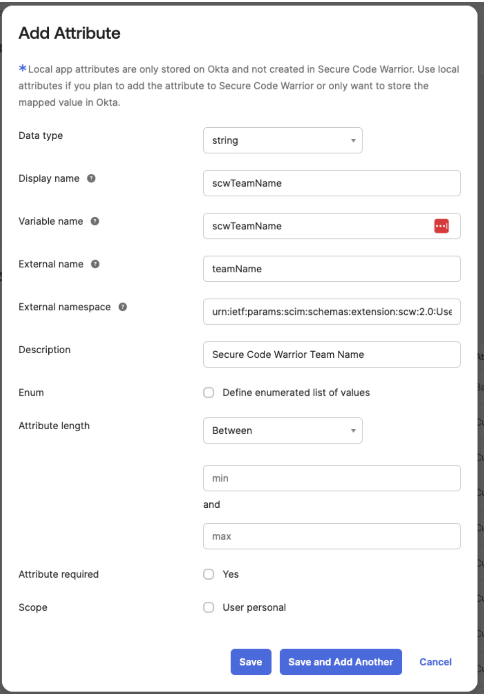Cancel the Add Attribute dialog

pyautogui.click(x=435, y=662)
